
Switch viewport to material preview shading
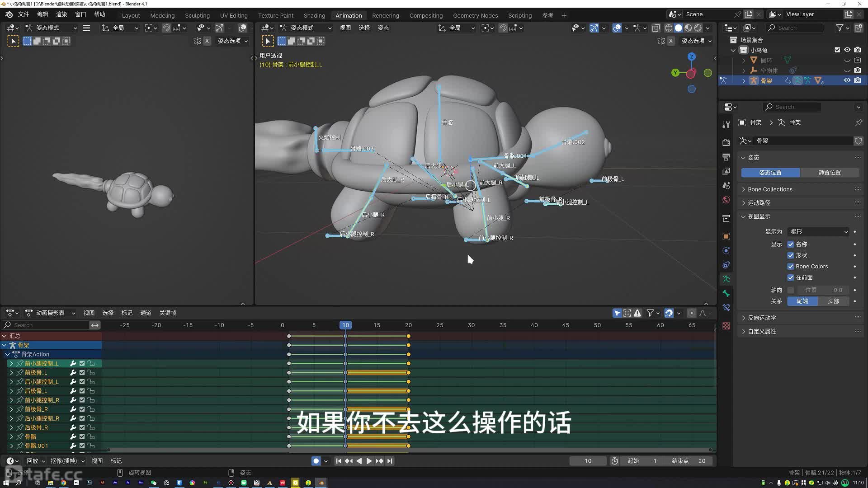(688, 28)
